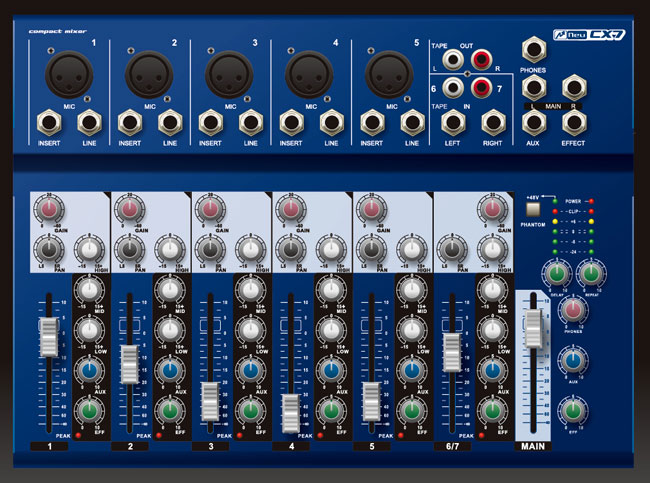Image resolution: width=650 pixels, height=483 pixels.
Task: Click the channel 2 fader handle
Action: [x=128, y=363]
